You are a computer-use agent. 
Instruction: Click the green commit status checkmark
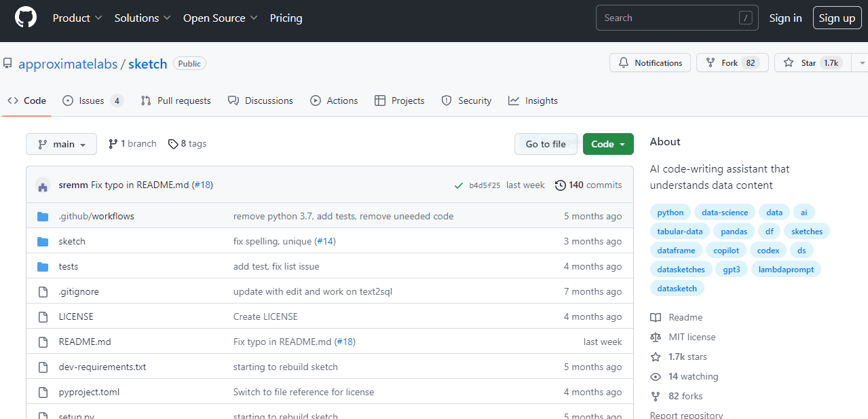(459, 185)
